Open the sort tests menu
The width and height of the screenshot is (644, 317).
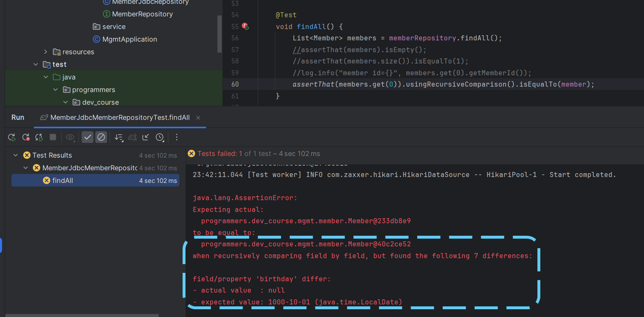pyautogui.click(x=119, y=137)
